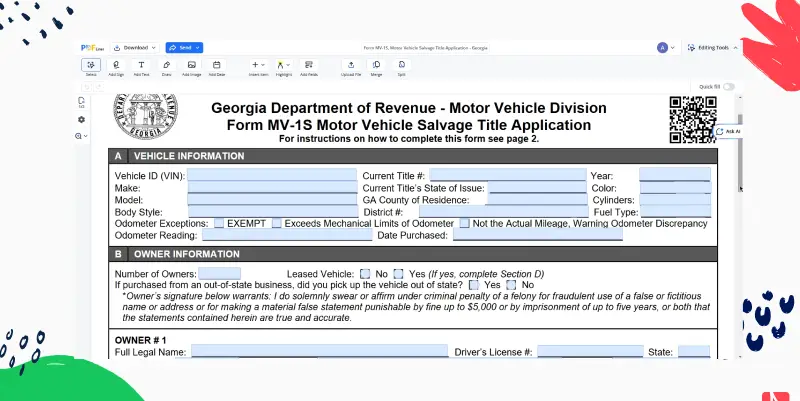This screenshot has height=401, width=800.
Task: Open the Ask AI assistant
Action: pos(729,132)
